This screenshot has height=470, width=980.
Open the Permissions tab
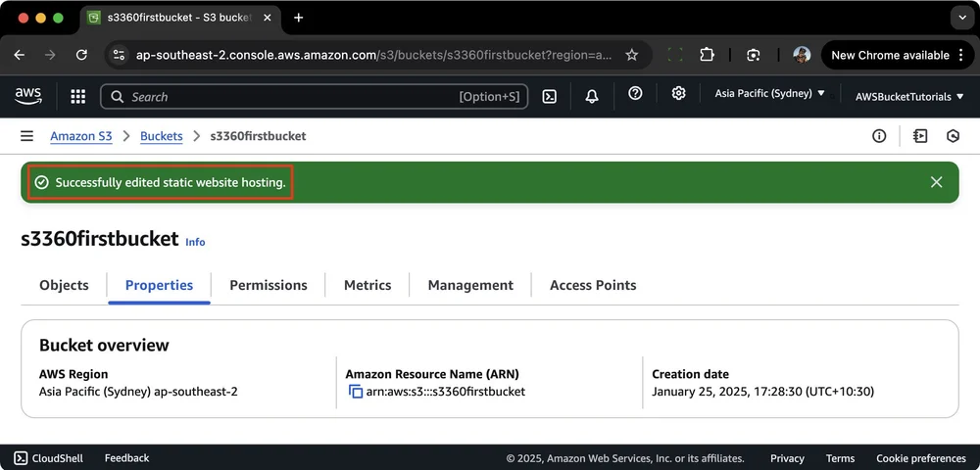[x=269, y=285]
